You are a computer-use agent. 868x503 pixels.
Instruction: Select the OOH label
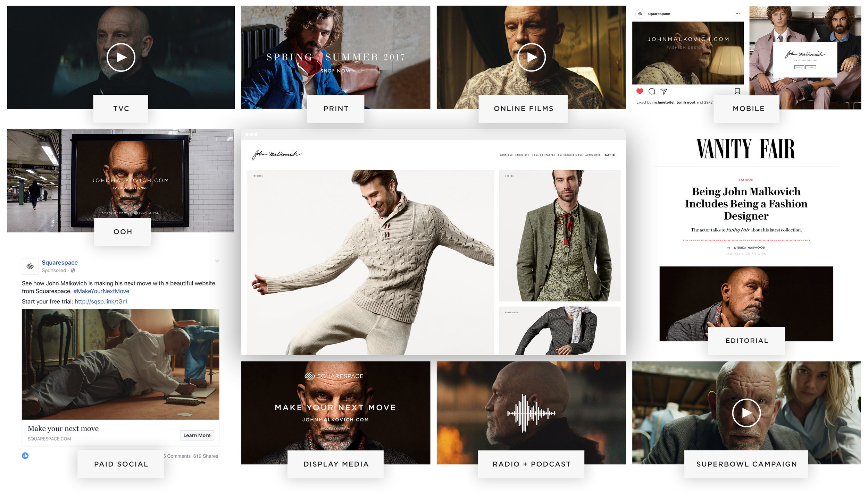pos(123,232)
